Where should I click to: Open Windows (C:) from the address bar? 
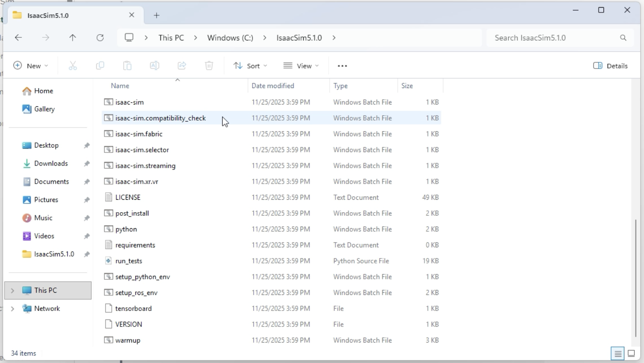(x=230, y=37)
